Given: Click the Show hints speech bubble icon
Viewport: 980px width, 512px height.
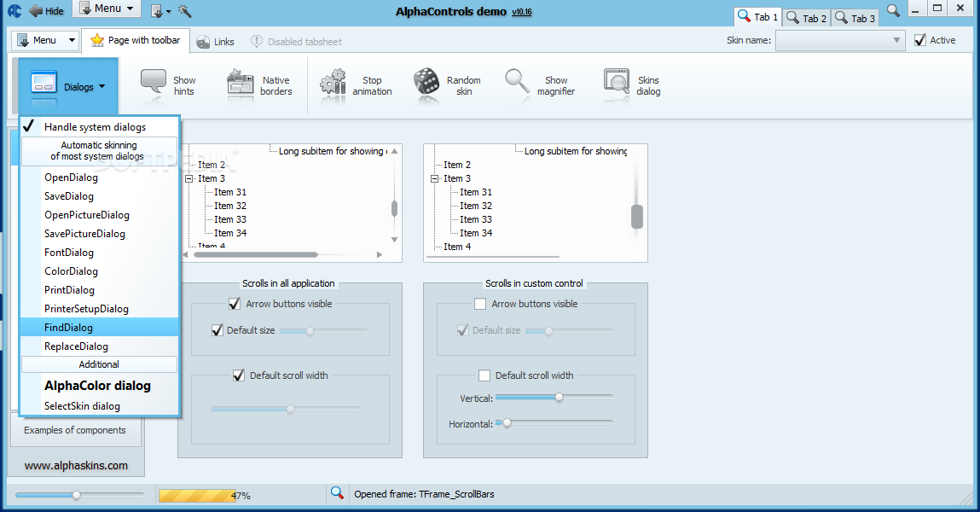Looking at the screenshot, I should coord(154,83).
